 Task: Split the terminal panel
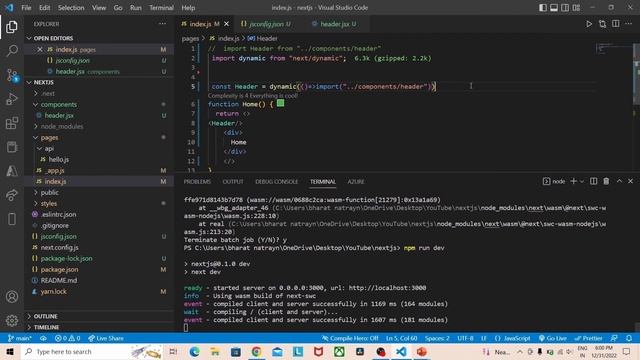[593, 181]
